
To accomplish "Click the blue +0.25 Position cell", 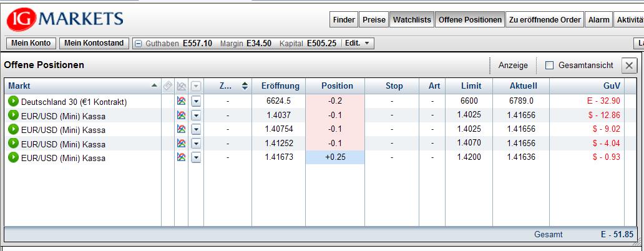I will 334,158.
